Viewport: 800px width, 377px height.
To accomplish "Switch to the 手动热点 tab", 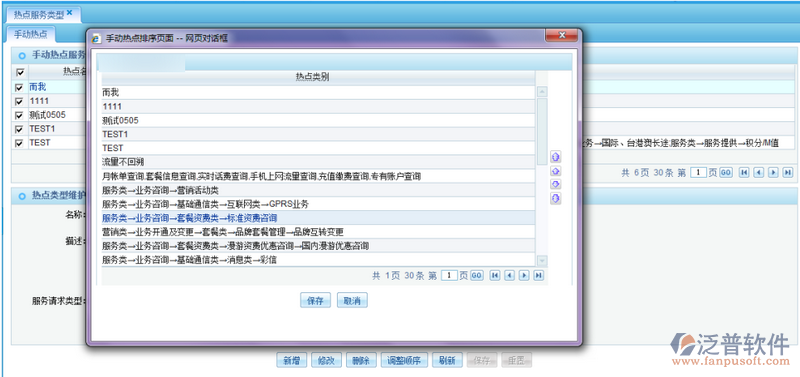I will tap(30, 35).
